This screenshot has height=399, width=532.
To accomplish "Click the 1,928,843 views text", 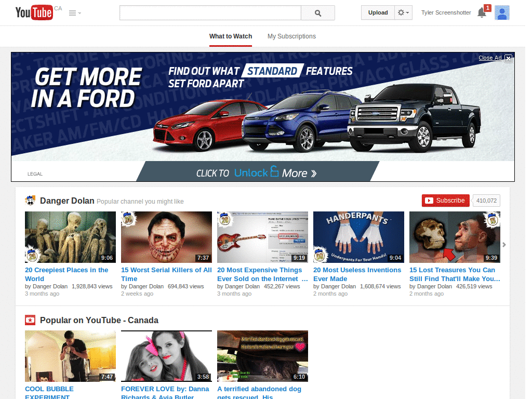I will pyautogui.click(x=92, y=286).
